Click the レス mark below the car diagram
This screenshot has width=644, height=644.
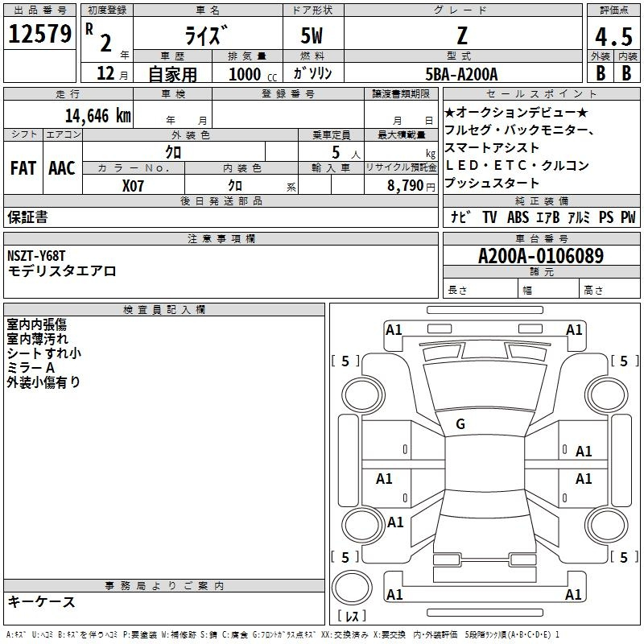click(352, 617)
